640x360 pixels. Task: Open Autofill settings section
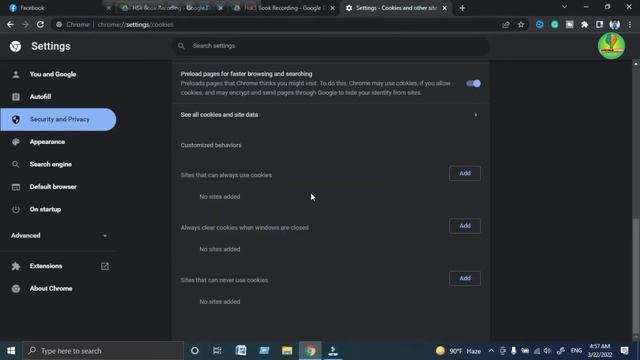click(x=40, y=97)
